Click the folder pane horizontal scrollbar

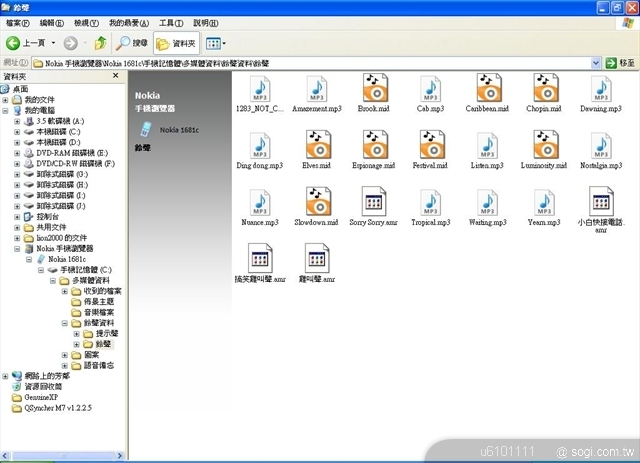tap(63, 455)
